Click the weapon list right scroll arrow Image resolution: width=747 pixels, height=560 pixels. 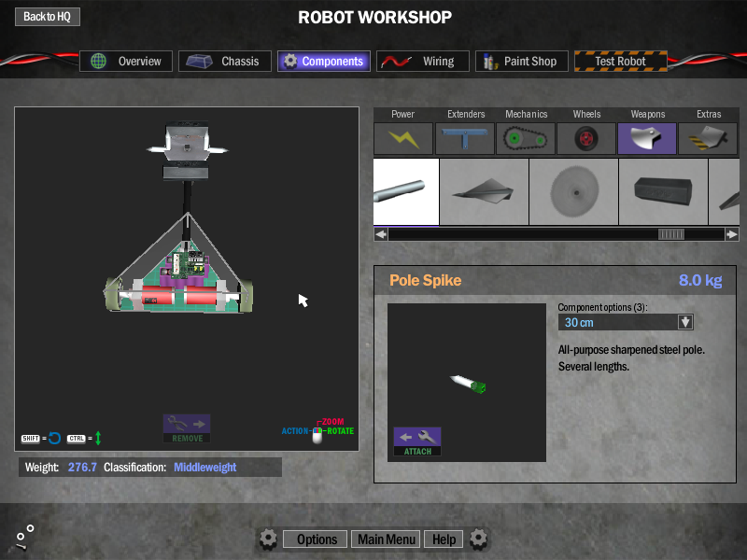click(x=732, y=234)
